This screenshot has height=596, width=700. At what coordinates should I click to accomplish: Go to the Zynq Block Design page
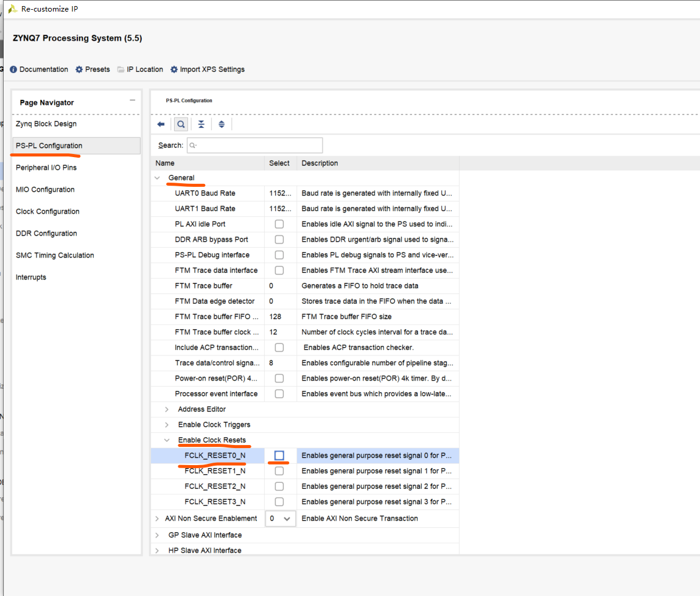(x=46, y=124)
